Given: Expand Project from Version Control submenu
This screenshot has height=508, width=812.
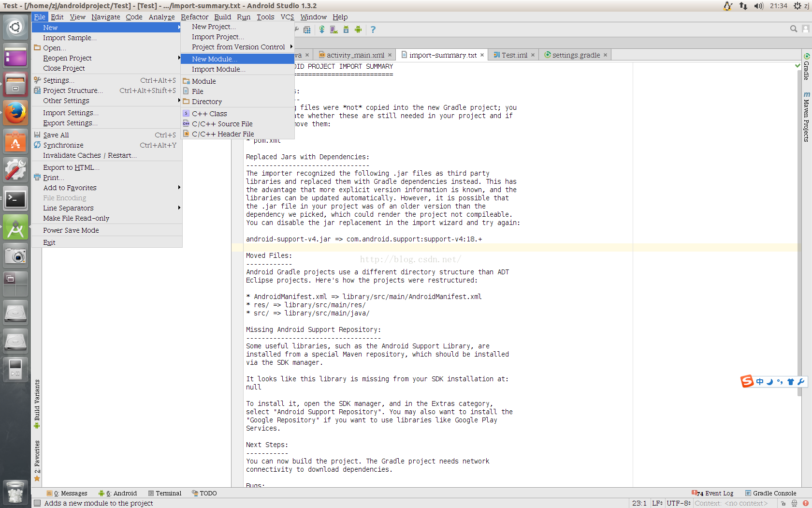Looking at the screenshot, I should [x=237, y=47].
